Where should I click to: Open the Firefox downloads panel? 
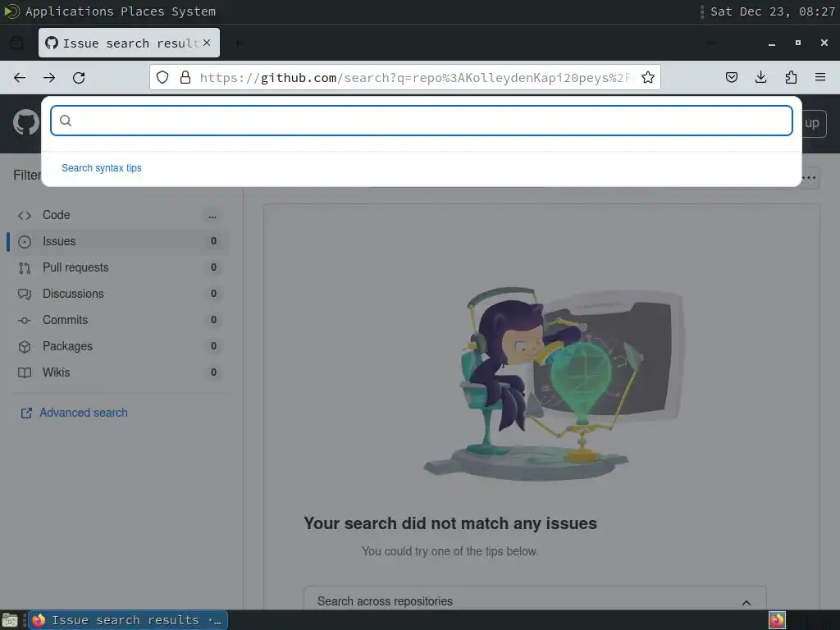click(x=760, y=78)
